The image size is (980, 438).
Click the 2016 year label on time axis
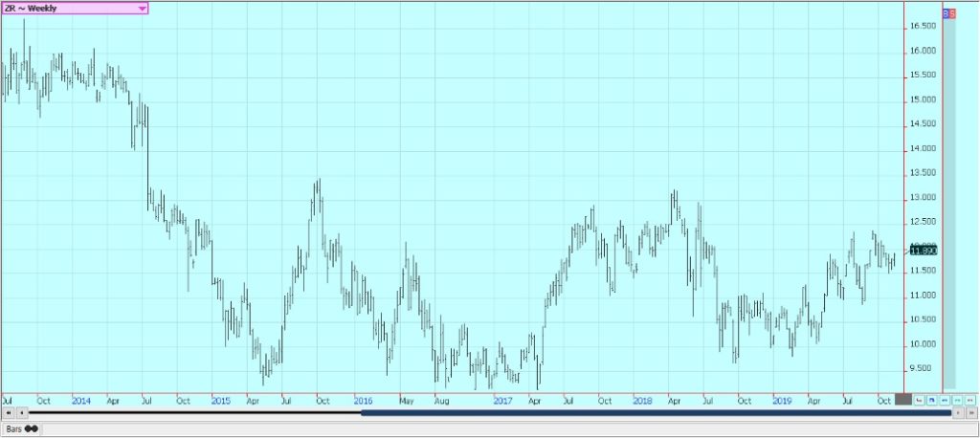363,400
